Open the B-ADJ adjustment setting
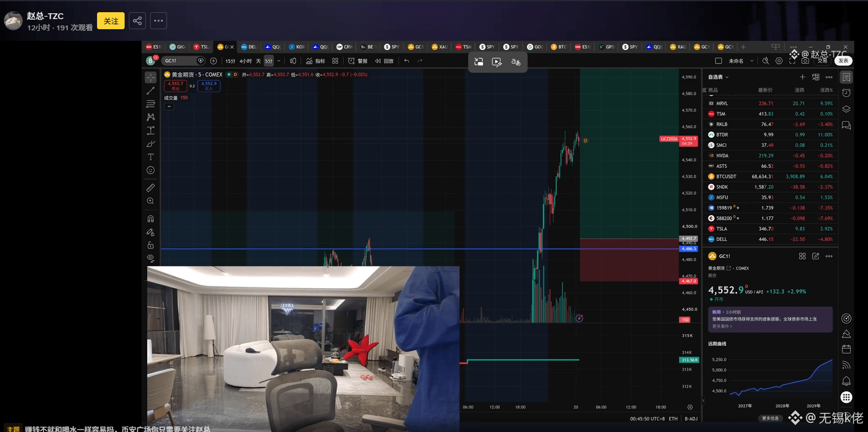This screenshot has width=868, height=432. tap(691, 419)
